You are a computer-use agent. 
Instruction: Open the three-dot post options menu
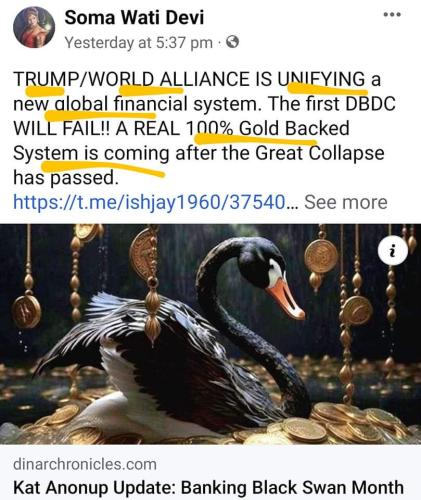pos(392,15)
